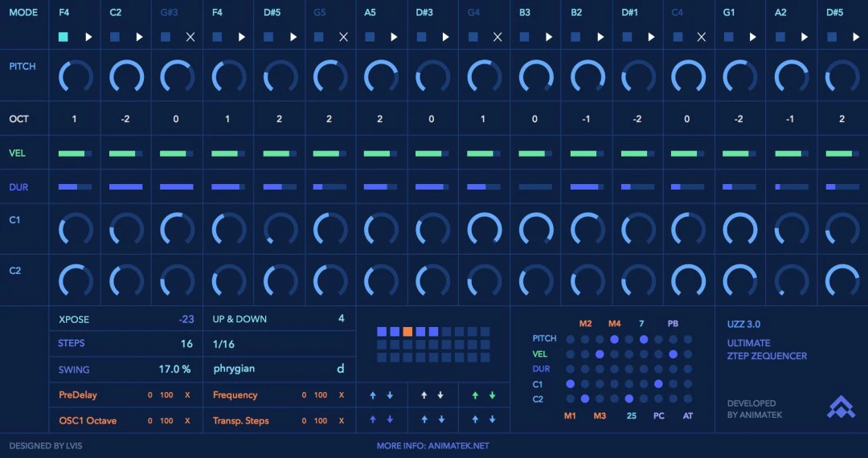Screen dimensions: 868x458
Task: Click the play triangle on step D#3
Action: pyautogui.click(x=445, y=37)
